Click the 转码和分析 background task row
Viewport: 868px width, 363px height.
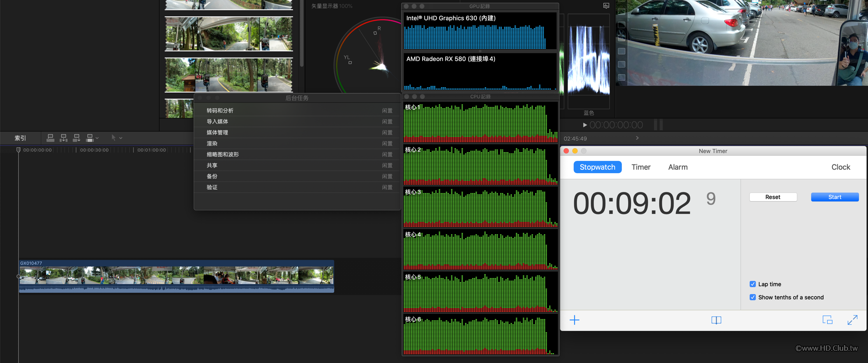pyautogui.click(x=297, y=110)
